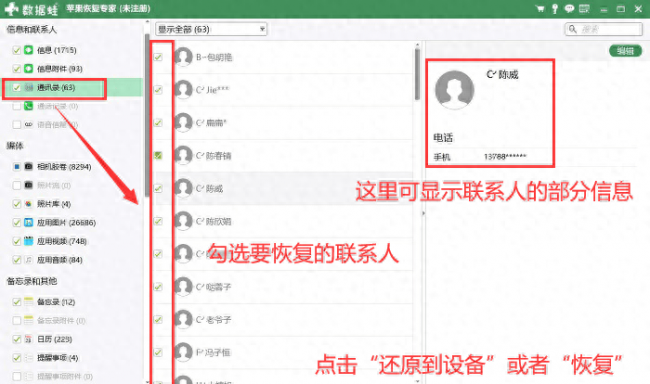650x384 pixels.
Task: Click the 应用音频 music note icon
Action: pyautogui.click(x=28, y=260)
